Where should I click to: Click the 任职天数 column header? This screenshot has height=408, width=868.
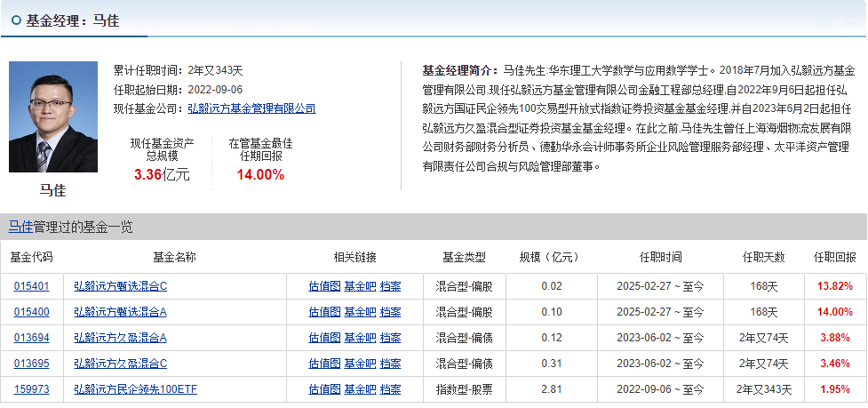(763, 258)
